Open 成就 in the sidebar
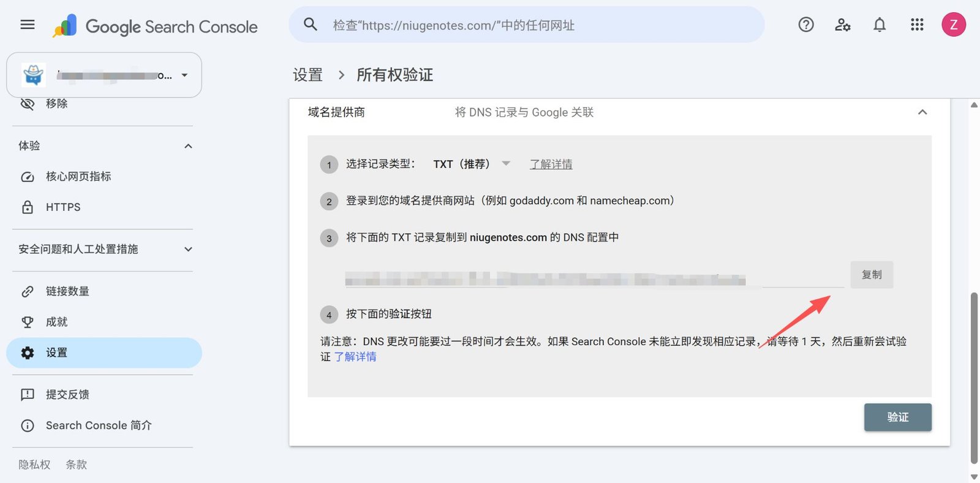 (x=56, y=322)
